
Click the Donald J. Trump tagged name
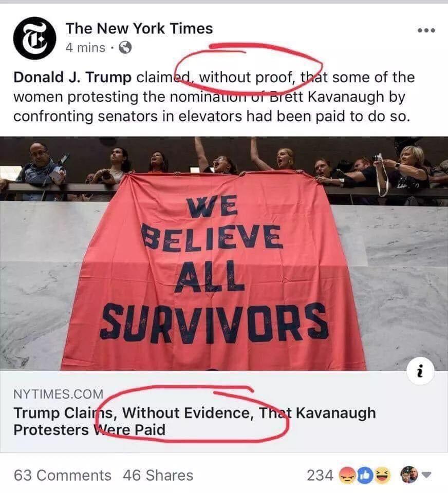click(72, 78)
